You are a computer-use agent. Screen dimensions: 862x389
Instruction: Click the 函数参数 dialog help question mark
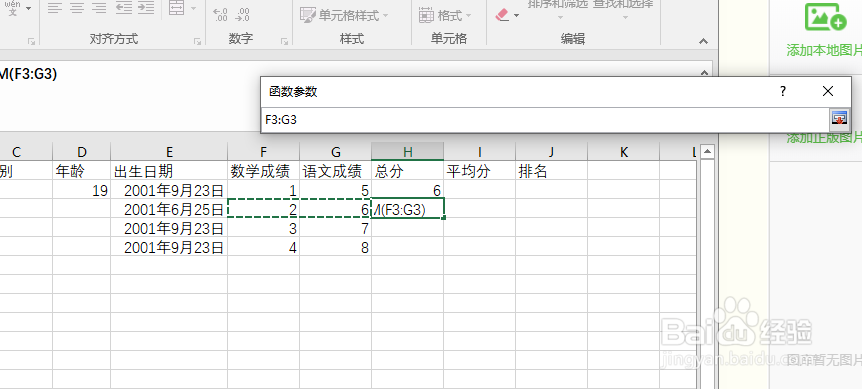point(783,91)
